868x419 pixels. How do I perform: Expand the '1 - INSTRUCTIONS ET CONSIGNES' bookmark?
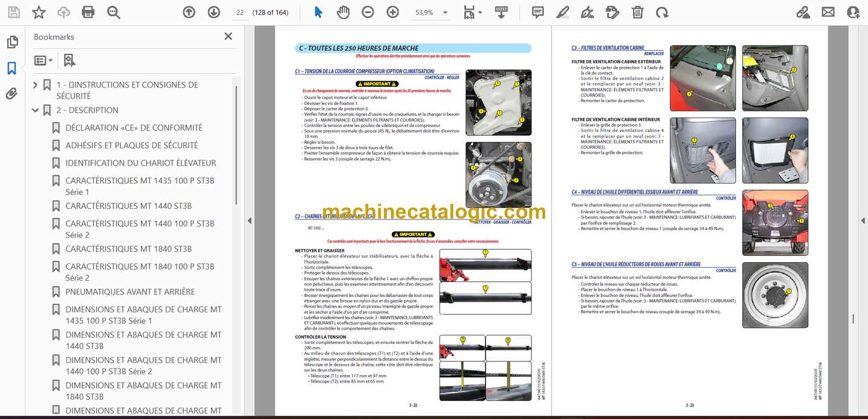35,85
